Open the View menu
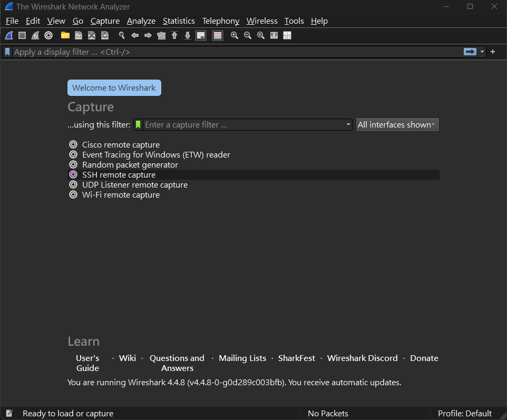Viewport: 507px width, 420px height. pos(56,21)
